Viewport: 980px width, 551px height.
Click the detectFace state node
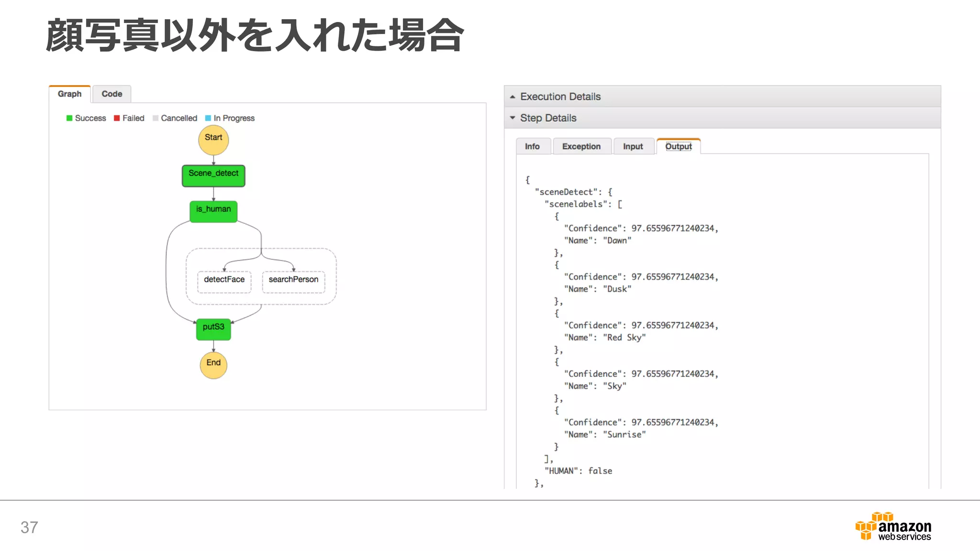coord(224,281)
